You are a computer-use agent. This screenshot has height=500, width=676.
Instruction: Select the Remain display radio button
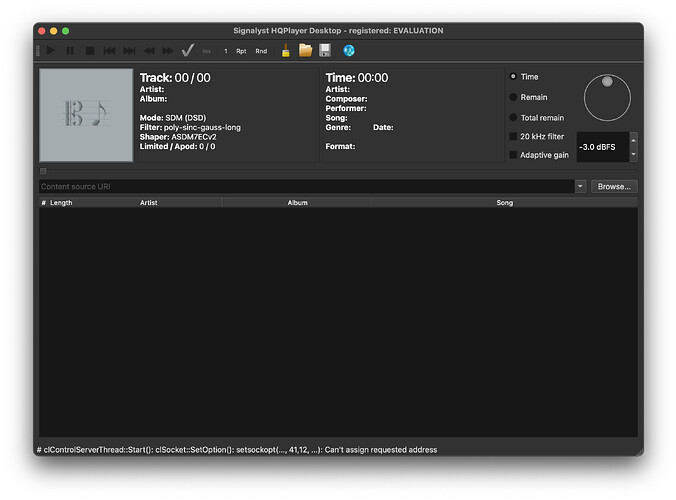(x=513, y=97)
